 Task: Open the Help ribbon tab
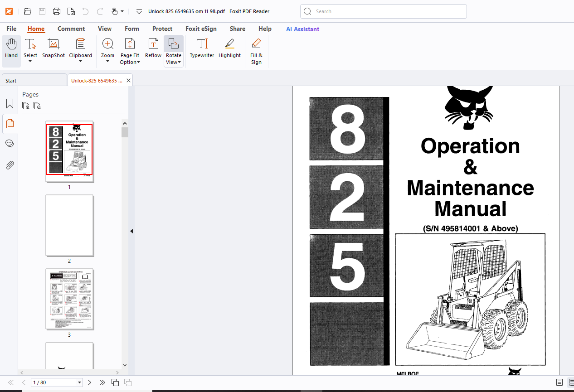[x=265, y=29]
